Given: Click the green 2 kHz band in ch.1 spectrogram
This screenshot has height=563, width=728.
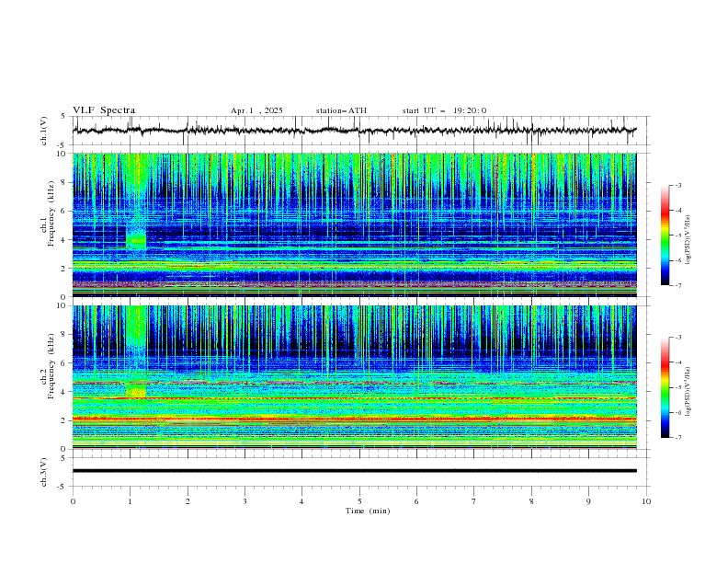Looking at the screenshot, I should [x=355, y=267].
